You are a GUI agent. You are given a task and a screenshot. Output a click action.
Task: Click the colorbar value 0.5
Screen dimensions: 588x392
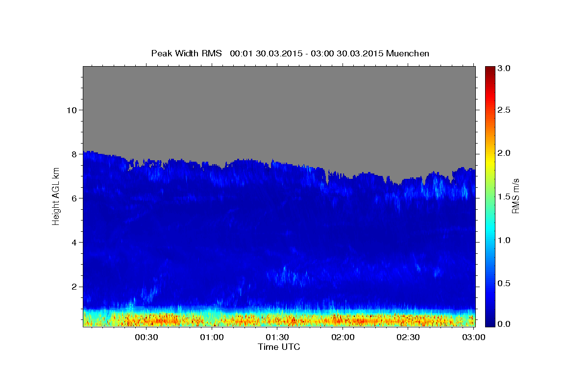click(505, 283)
